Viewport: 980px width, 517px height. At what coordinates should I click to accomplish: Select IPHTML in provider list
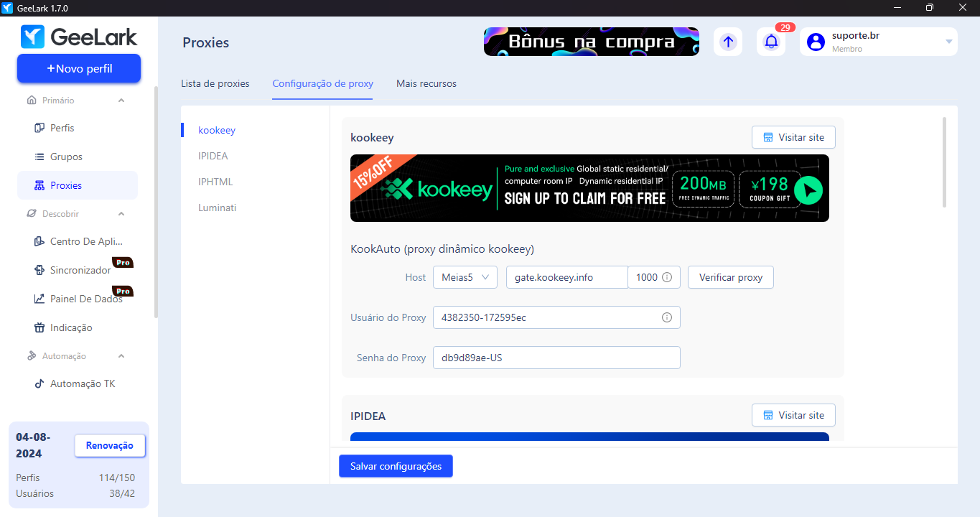pyautogui.click(x=215, y=182)
